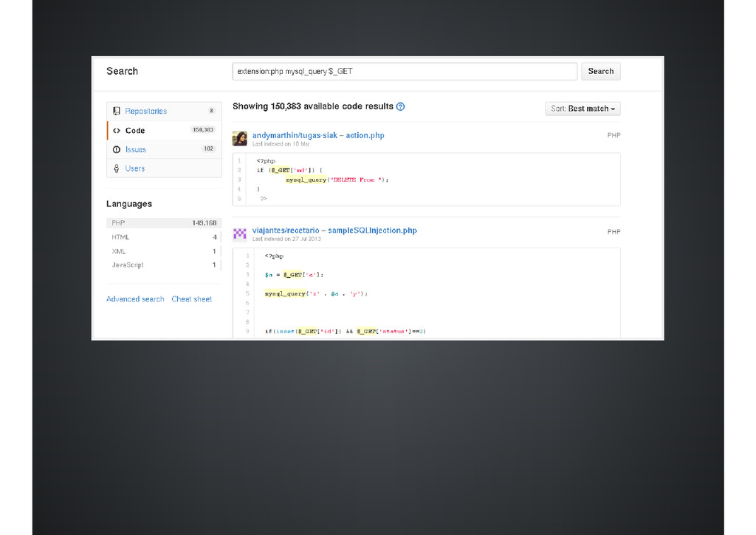Open the Sort: Best match dropdown

tap(583, 109)
